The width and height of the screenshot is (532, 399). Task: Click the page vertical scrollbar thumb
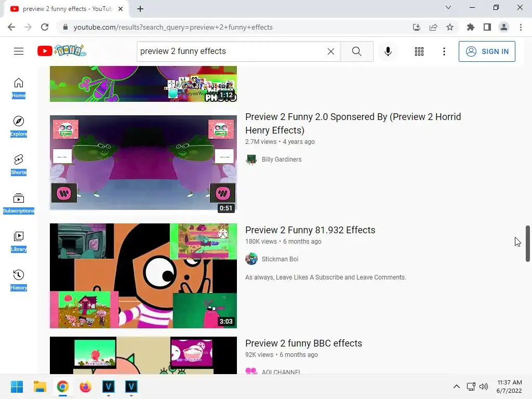tap(528, 243)
